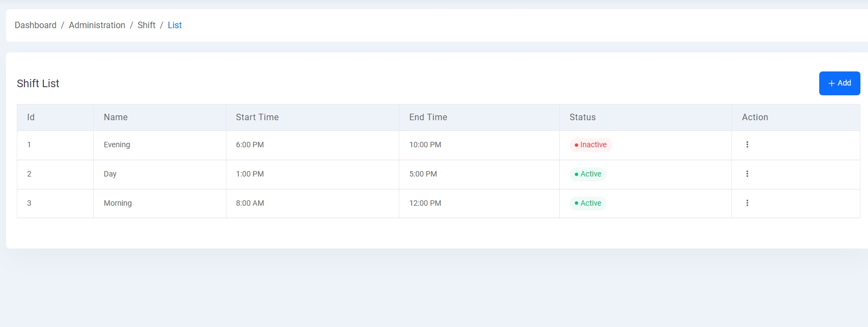Click the Add shift button

click(839, 83)
